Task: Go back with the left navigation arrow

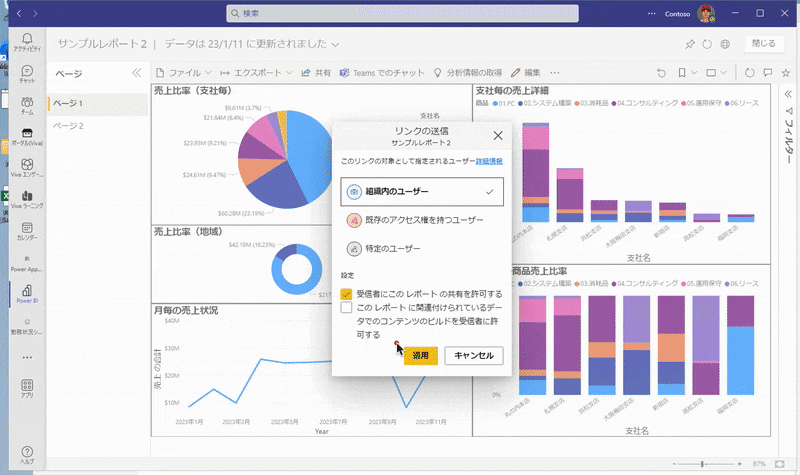Action: [x=19, y=13]
